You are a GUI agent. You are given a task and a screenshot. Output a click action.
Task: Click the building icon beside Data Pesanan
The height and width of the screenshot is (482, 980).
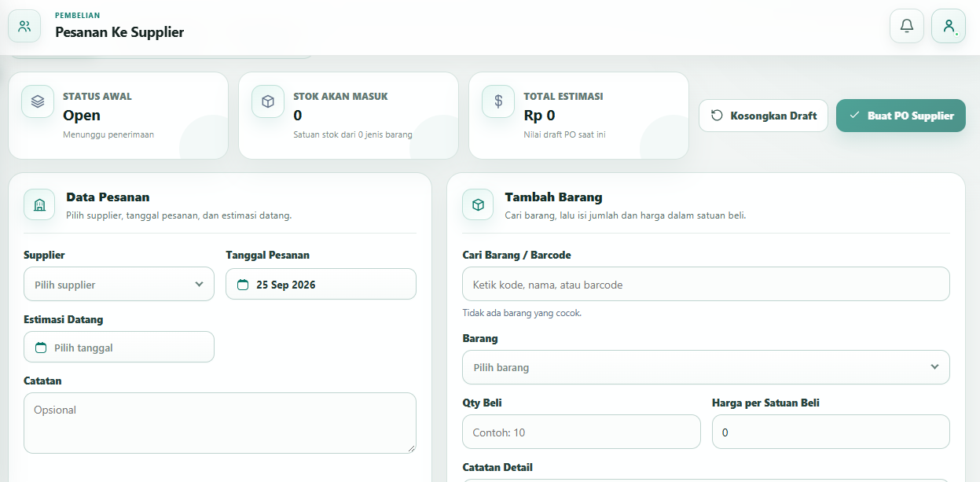click(x=39, y=204)
